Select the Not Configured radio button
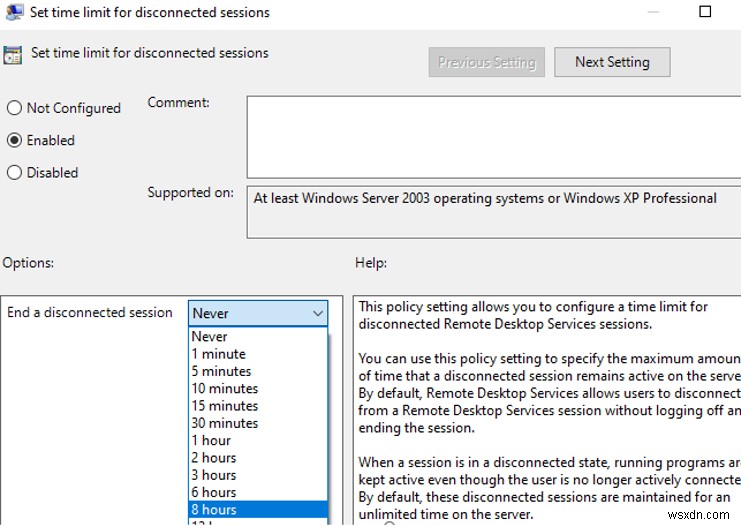 tap(15, 108)
